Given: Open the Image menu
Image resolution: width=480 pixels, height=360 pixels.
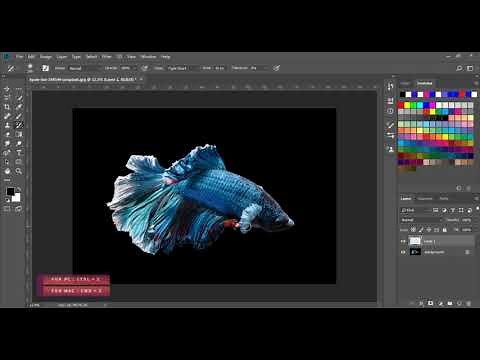Looking at the screenshot, I should coord(46,57).
